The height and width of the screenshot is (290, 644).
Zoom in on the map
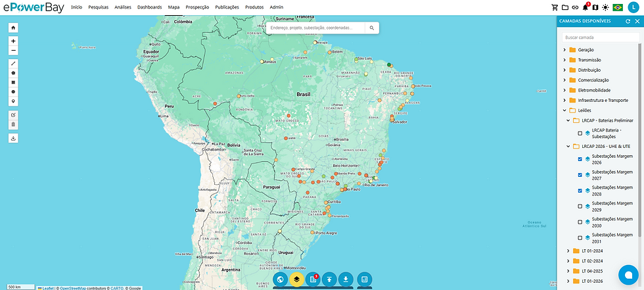point(13,41)
